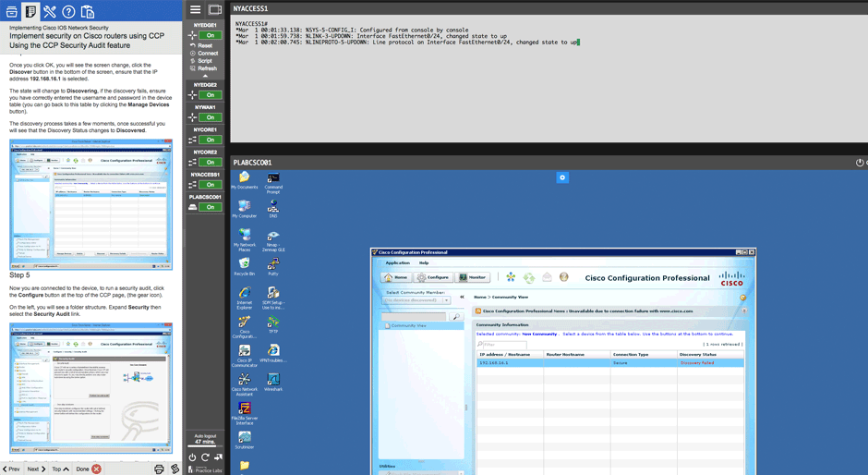
Task: Open My Documents desktop icon
Action: pos(244,181)
